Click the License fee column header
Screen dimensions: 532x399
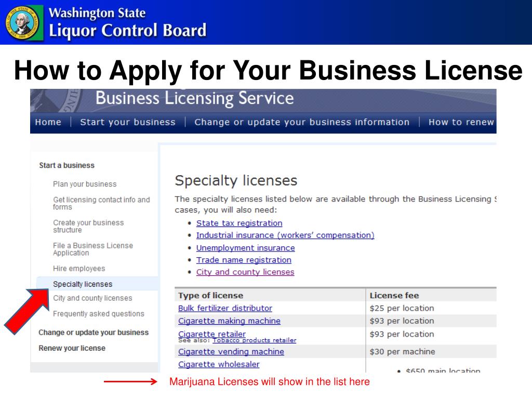[394, 296]
